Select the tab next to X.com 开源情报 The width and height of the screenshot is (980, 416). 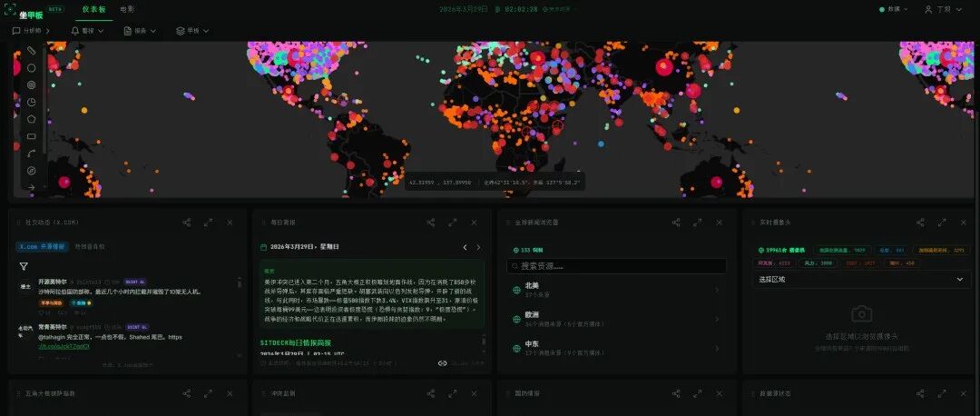coord(90,247)
